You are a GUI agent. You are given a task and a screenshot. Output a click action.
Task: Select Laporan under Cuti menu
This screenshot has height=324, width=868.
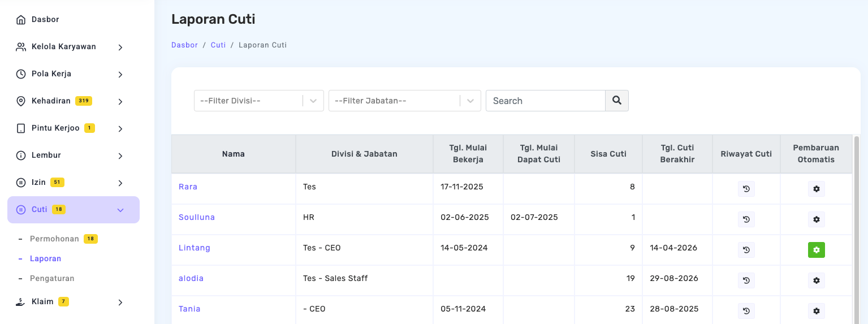click(x=46, y=258)
